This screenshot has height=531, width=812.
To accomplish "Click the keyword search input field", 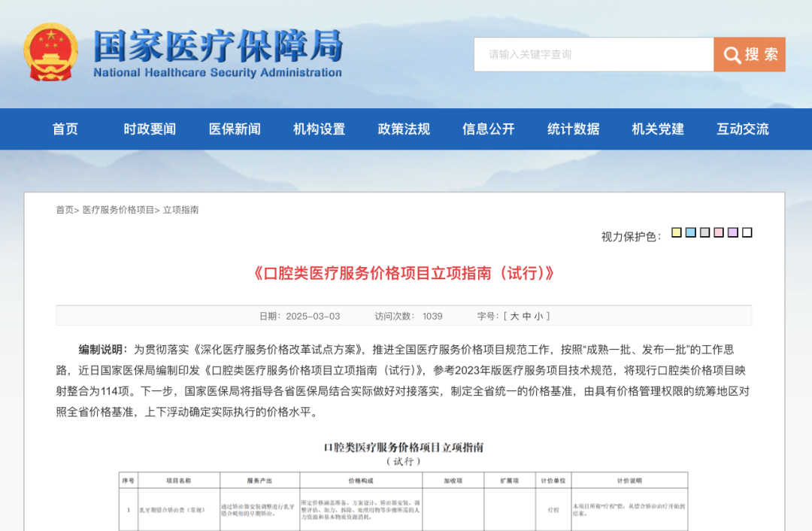I will pyautogui.click(x=593, y=54).
